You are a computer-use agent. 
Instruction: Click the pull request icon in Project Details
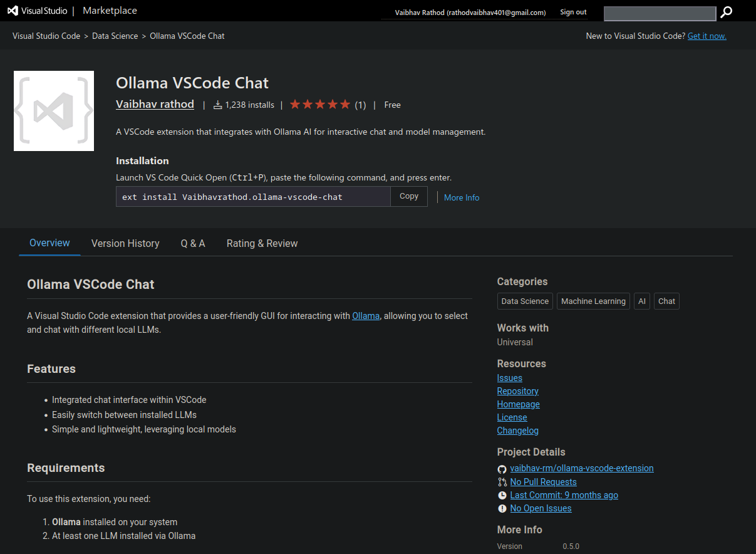pos(502,482)
